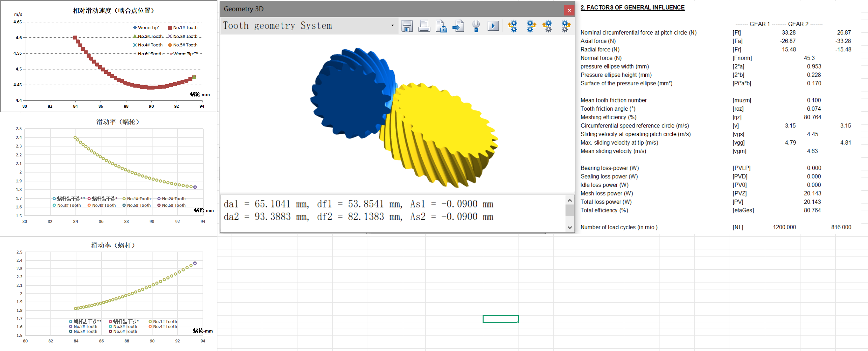Click blue-and-gray gears icon with right orange arrow
Screen dimensions: 868x351
click(x=565, y=26)
